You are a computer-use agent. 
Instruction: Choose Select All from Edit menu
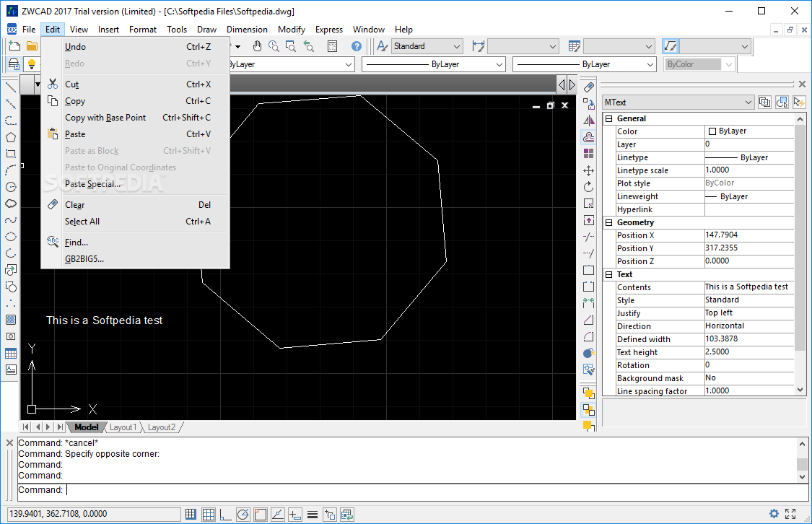click(x=135, y=221)
